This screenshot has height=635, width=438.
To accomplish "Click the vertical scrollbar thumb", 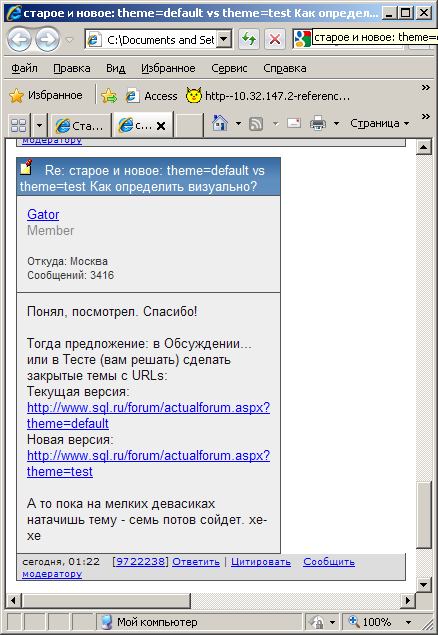I will click(x=423, y=515).
